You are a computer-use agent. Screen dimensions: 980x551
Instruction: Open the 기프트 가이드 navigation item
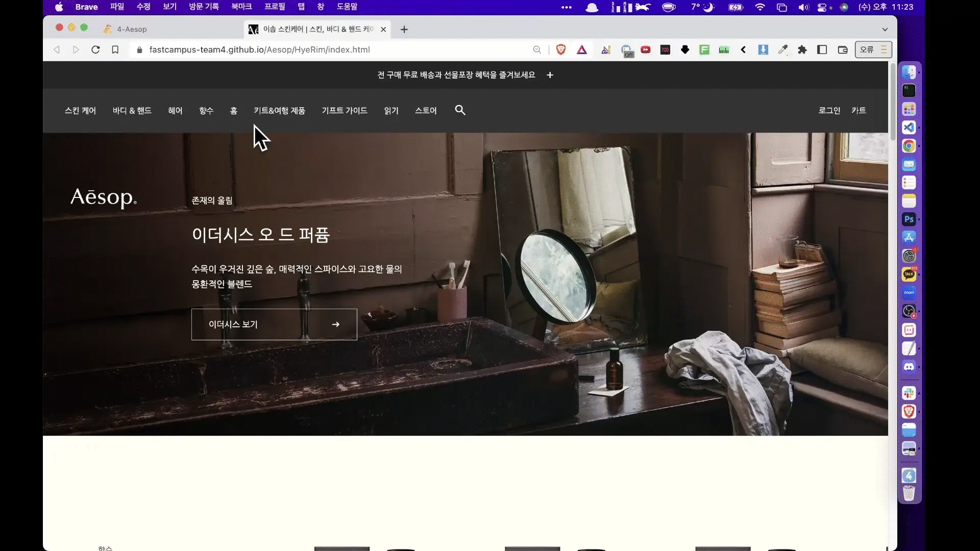tap(345, 111)
